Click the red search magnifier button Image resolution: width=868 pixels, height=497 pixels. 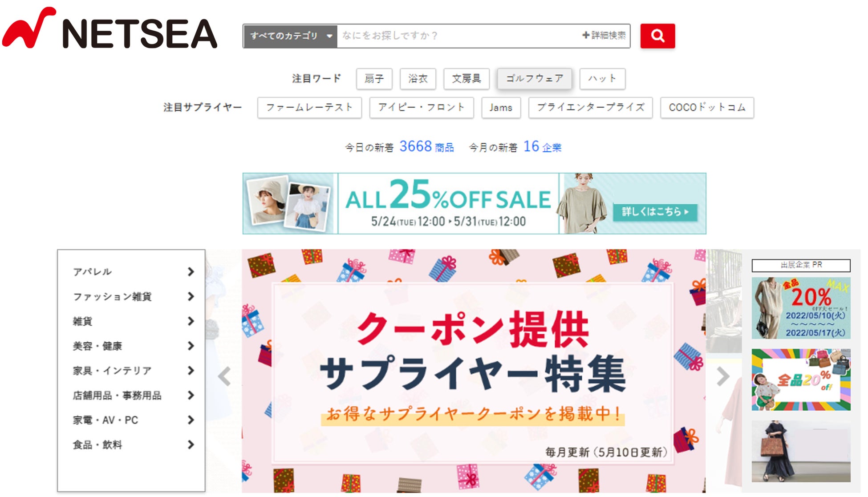click(657, 36)
